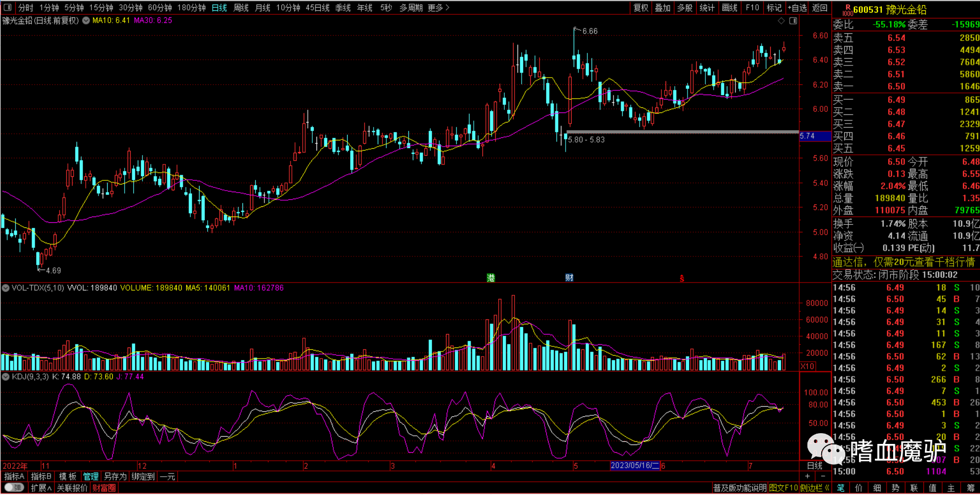
Task: Expand the 扩展 panel arrow
Action: [x=41, y=488]
